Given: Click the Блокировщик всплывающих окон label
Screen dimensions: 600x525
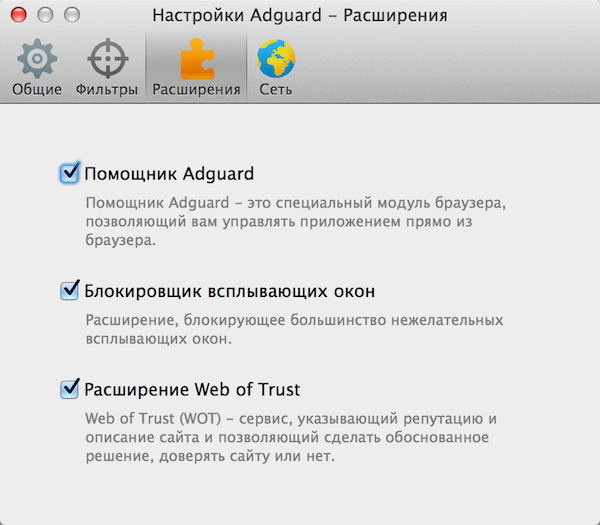Looking at the screenshot, I should point(230,291).
